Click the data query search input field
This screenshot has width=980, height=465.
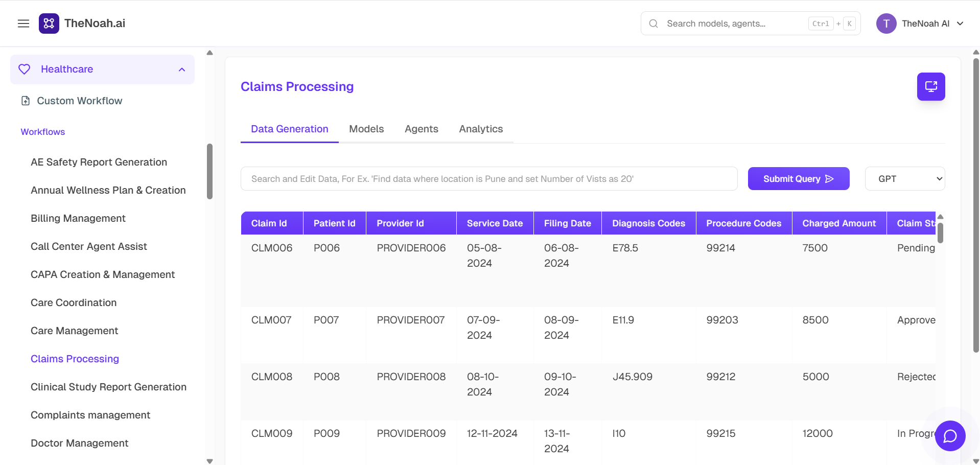point(488,178)
